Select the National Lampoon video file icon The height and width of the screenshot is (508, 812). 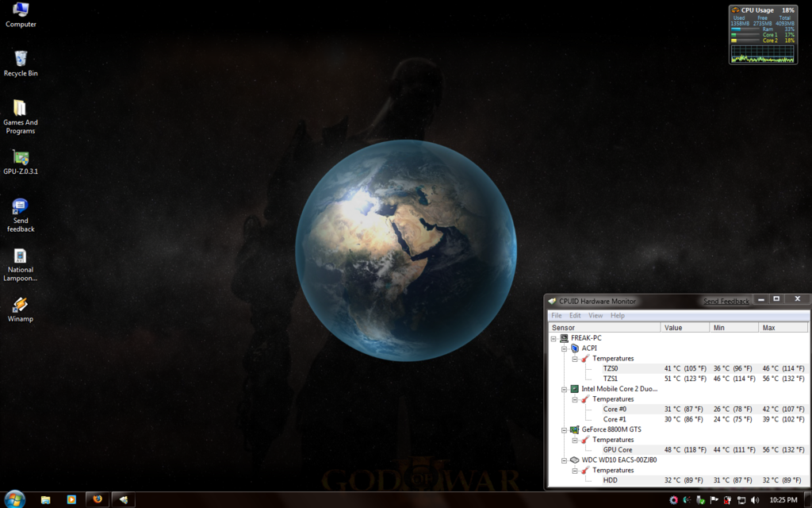(21, 265)
